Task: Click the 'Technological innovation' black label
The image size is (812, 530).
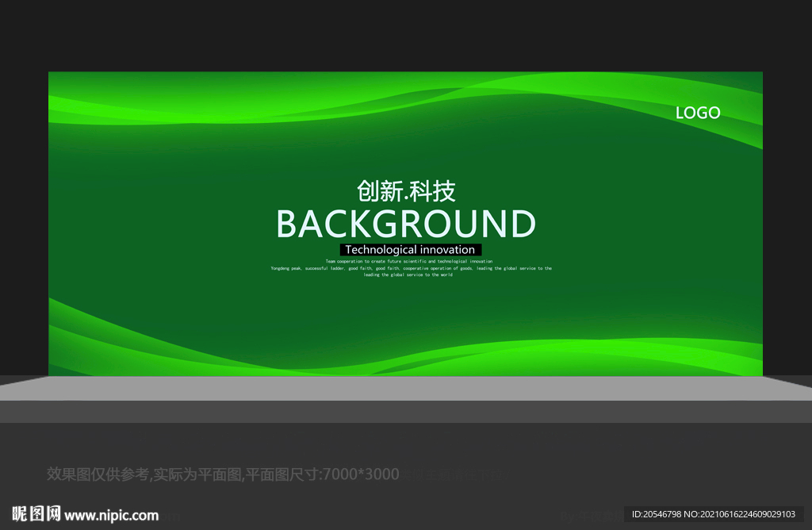Action: tap(410, 250)
